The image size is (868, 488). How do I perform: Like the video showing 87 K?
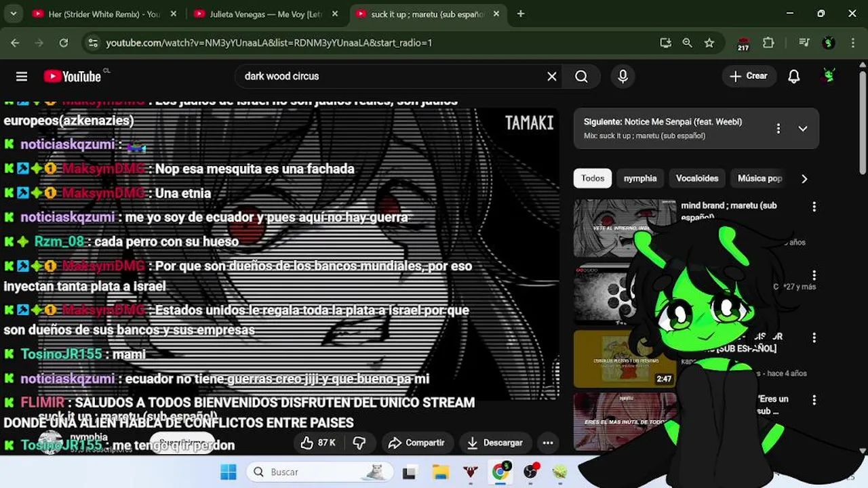[319, 443]
